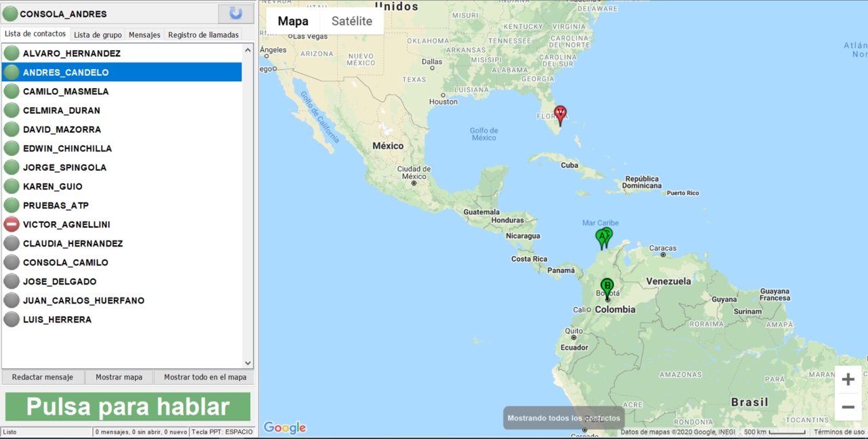Select contact JORGE_SPINGOLA
The image size is (868, 439).
[x=122, y=167]
